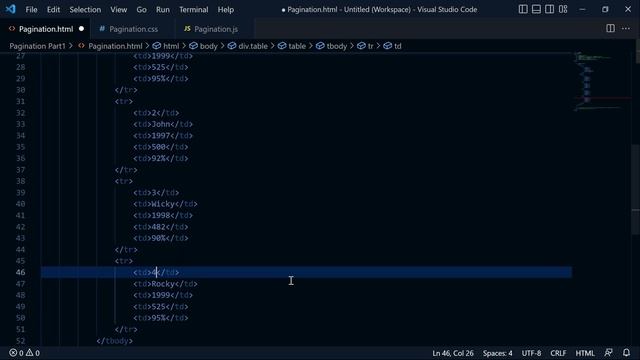Open the File menu
Viewport: 640px width, 360px height.
(x=31, y=9)
